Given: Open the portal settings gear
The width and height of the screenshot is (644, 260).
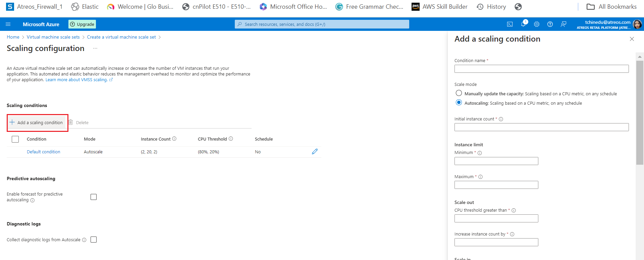Looking at the screenshot, I should tap(537, 24).
